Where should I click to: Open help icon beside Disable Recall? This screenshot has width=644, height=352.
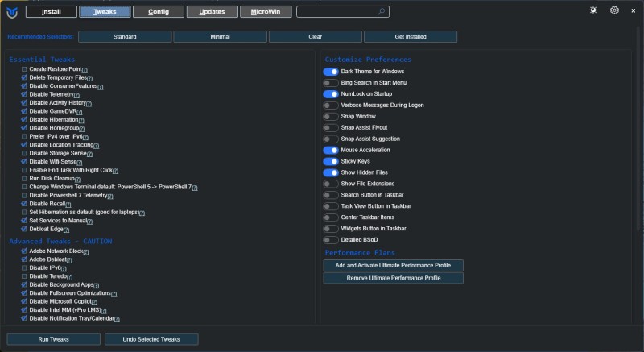point(68,205)
